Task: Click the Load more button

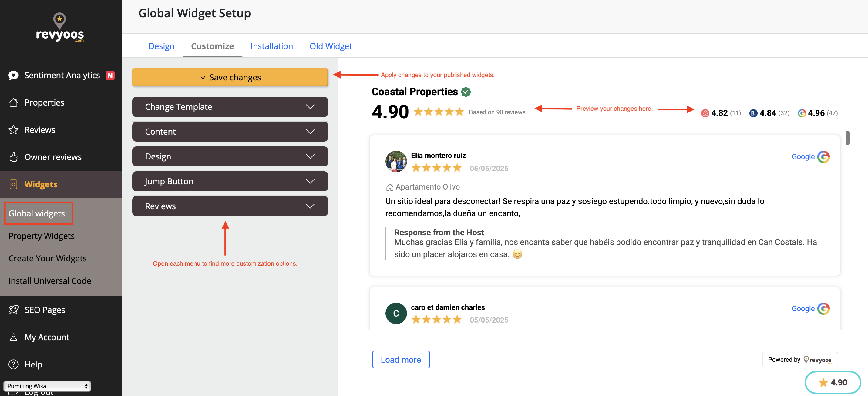Action: click(401, 360)
